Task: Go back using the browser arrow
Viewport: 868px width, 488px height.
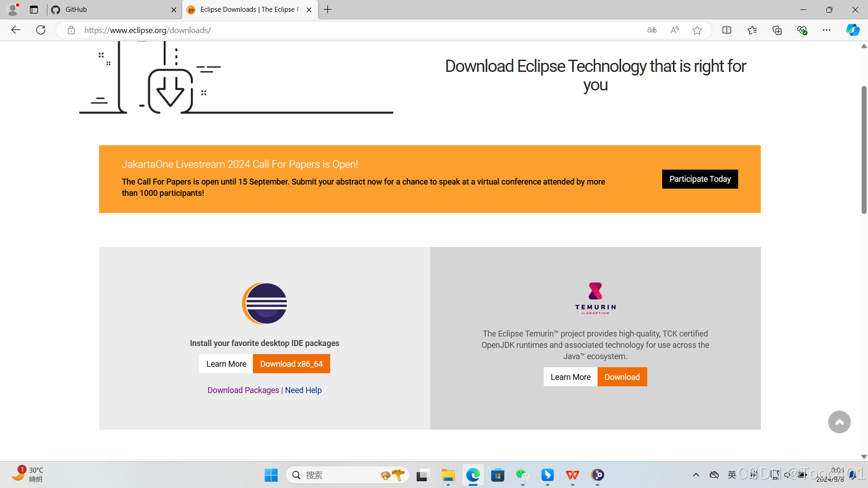Action: click(16, 30)
